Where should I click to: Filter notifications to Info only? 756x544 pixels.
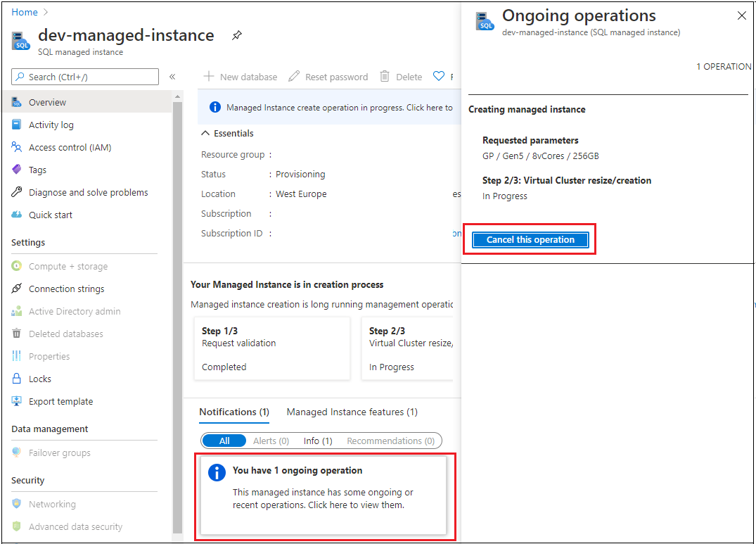point(318,441)
